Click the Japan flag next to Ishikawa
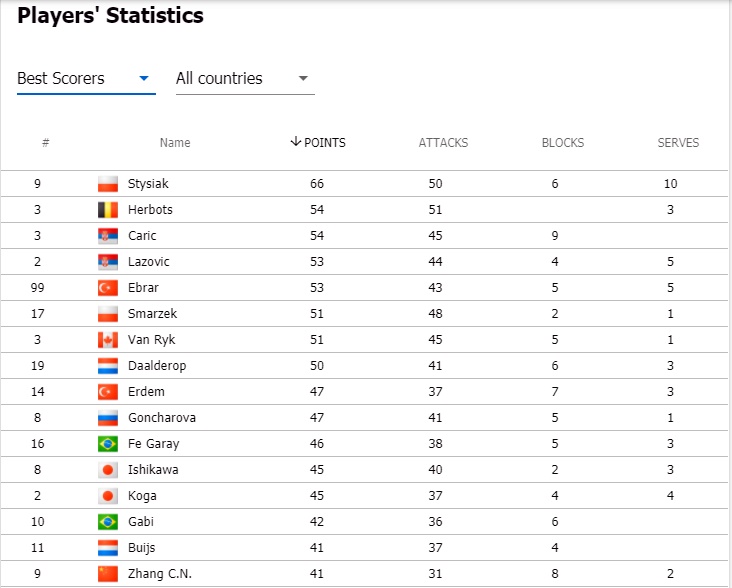Viewport: 732px width, 588px height. (x=108, y=470)
